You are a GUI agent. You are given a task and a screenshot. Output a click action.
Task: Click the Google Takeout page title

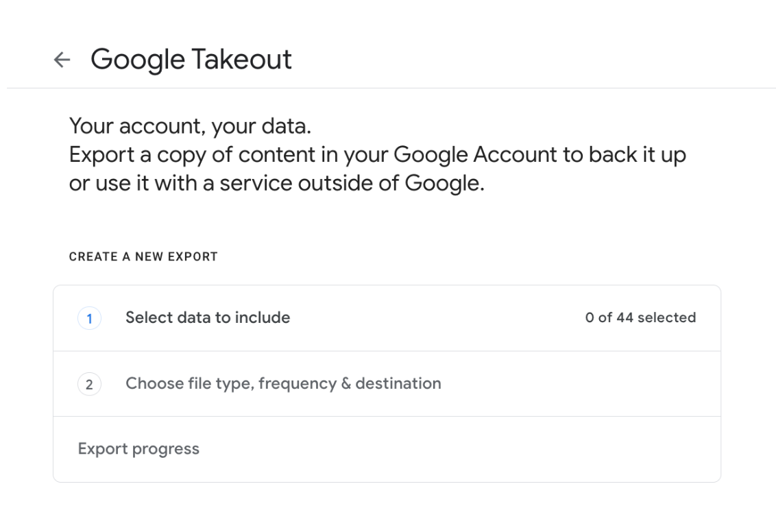(x=191, y=60)
